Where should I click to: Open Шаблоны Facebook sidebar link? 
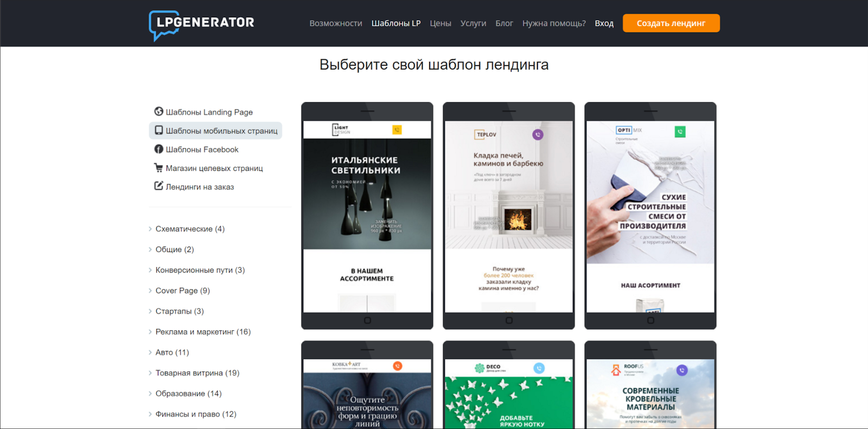tap(202, 150)
